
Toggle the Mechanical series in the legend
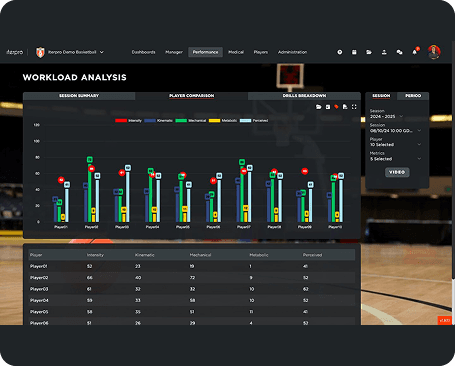click(191, 121)
